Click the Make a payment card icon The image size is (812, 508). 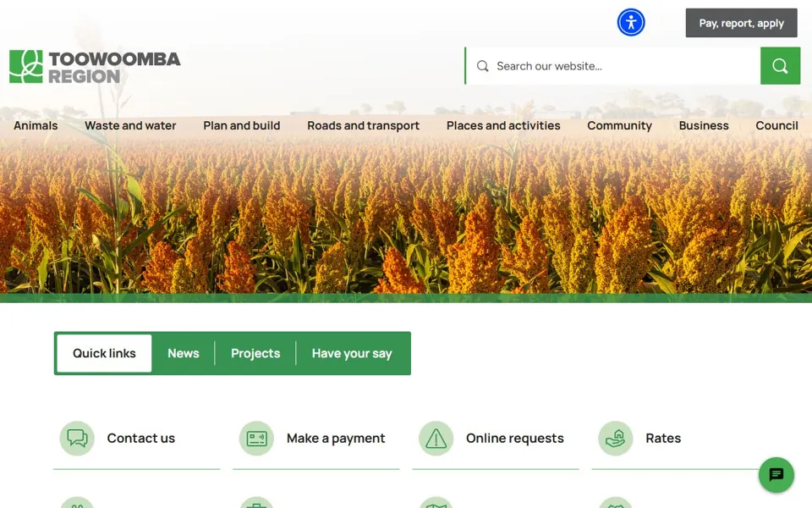(x=256, y=439)
